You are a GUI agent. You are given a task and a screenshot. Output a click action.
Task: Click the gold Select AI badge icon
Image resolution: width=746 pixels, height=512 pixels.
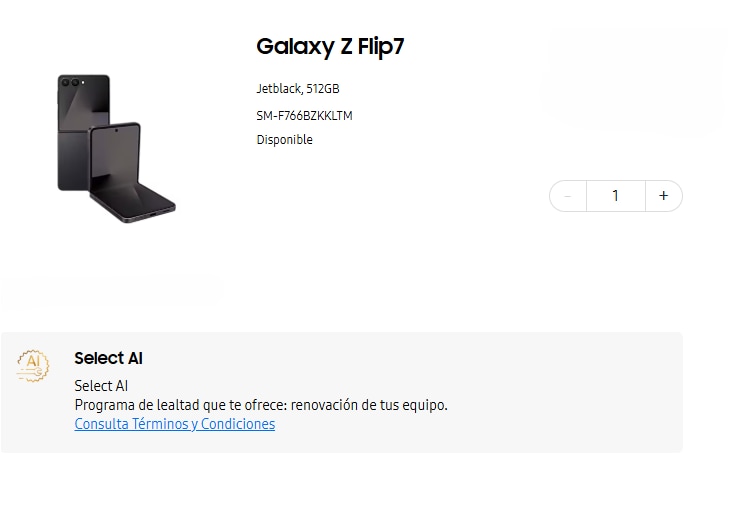point(33,365)
